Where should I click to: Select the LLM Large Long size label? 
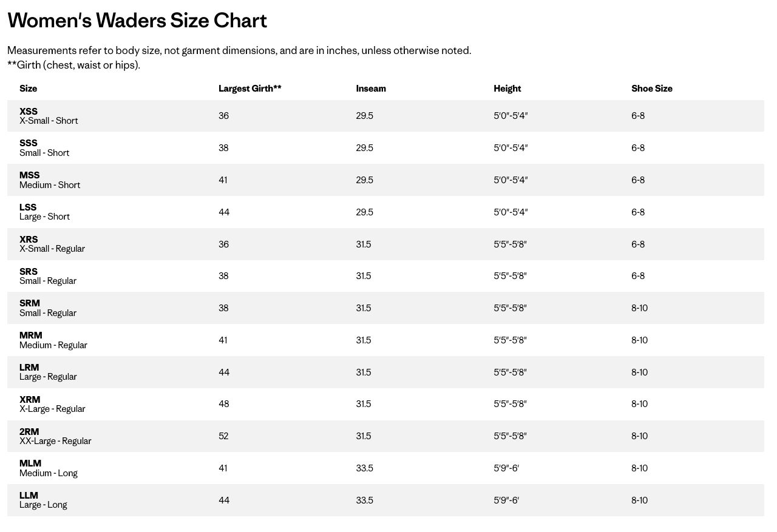coord(43,500)
